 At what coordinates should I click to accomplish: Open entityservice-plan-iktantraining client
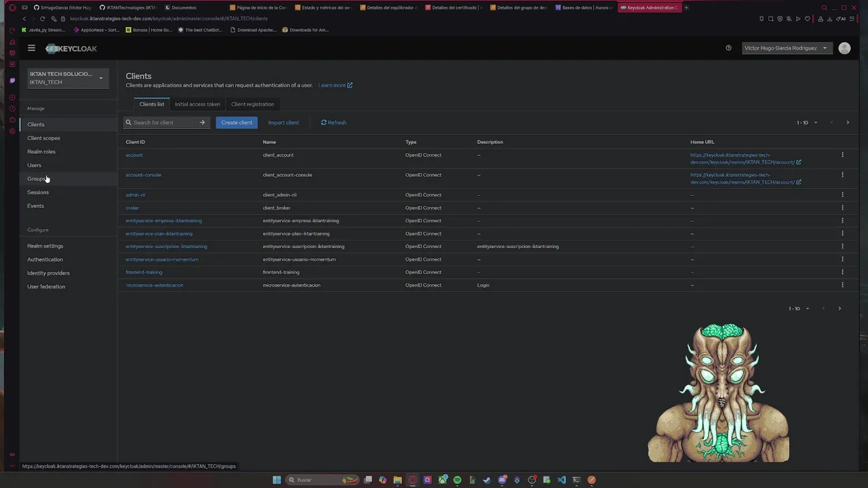pyautogui.click(x=159, y=234)
